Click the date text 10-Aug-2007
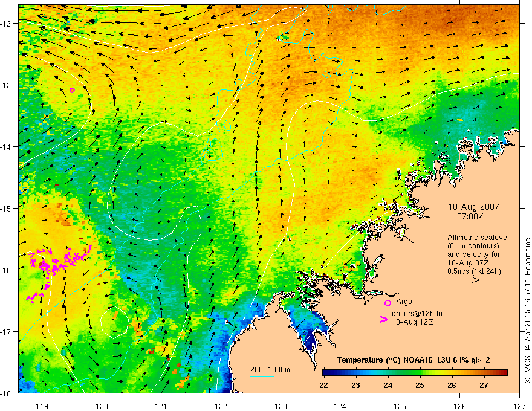The image size is (532, 411). (x=473, y=207)
